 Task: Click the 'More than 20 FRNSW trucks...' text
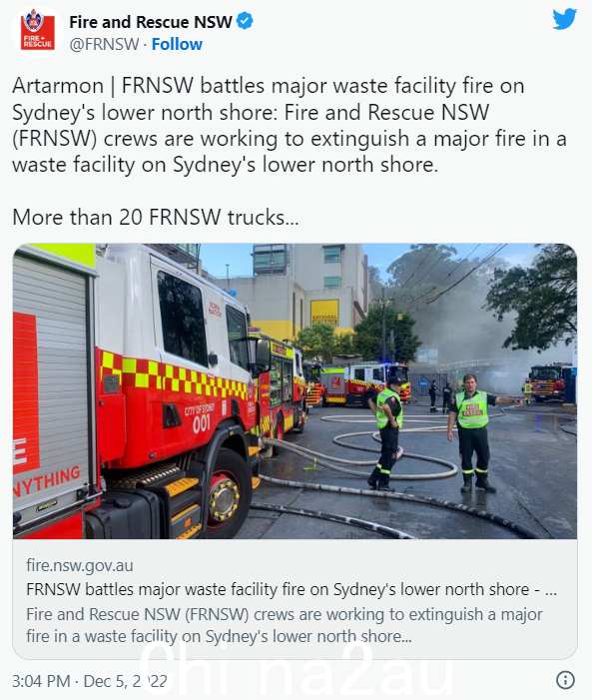coord(156,218)
